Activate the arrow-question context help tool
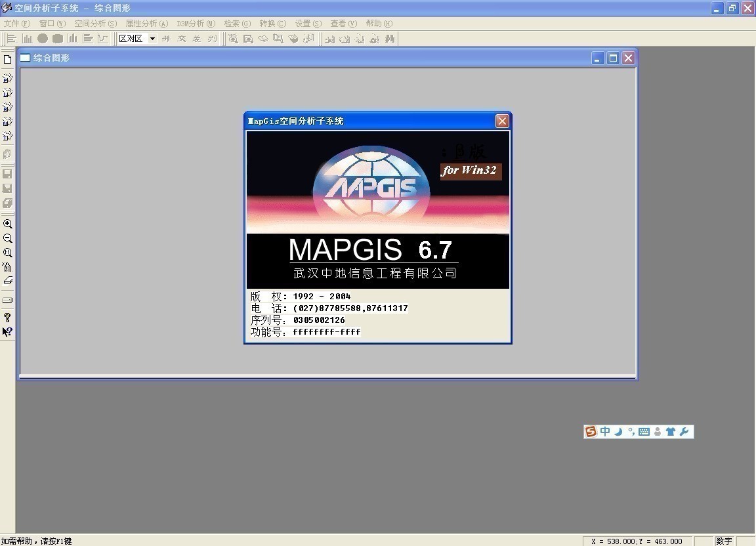 [x=7, y=332]
